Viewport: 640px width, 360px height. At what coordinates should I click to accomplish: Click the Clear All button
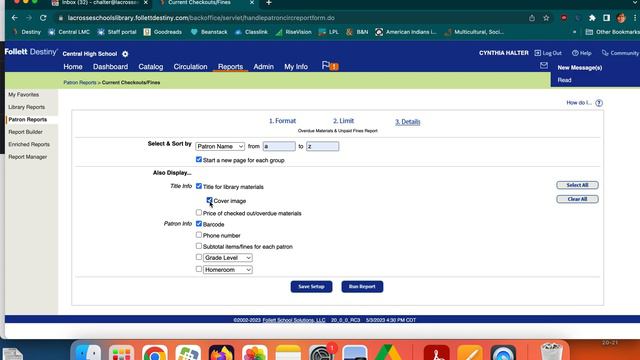[577, 199]
